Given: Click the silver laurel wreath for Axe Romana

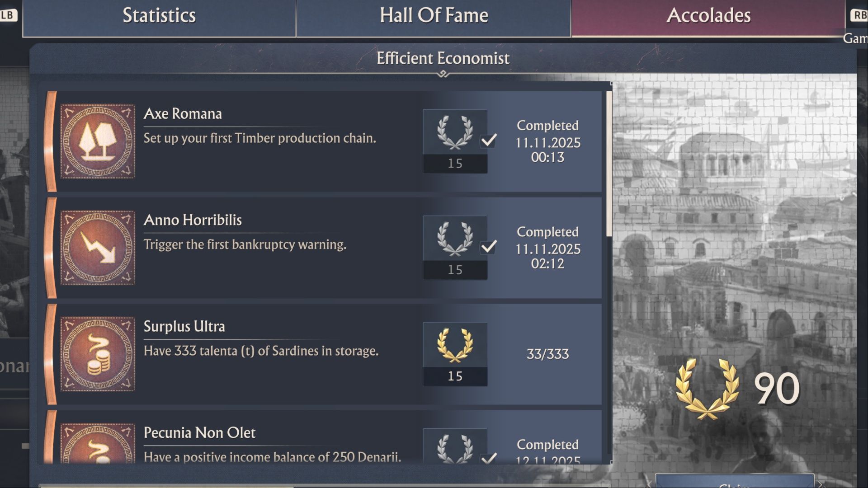Looking at the screenshot, I should 455,132.
